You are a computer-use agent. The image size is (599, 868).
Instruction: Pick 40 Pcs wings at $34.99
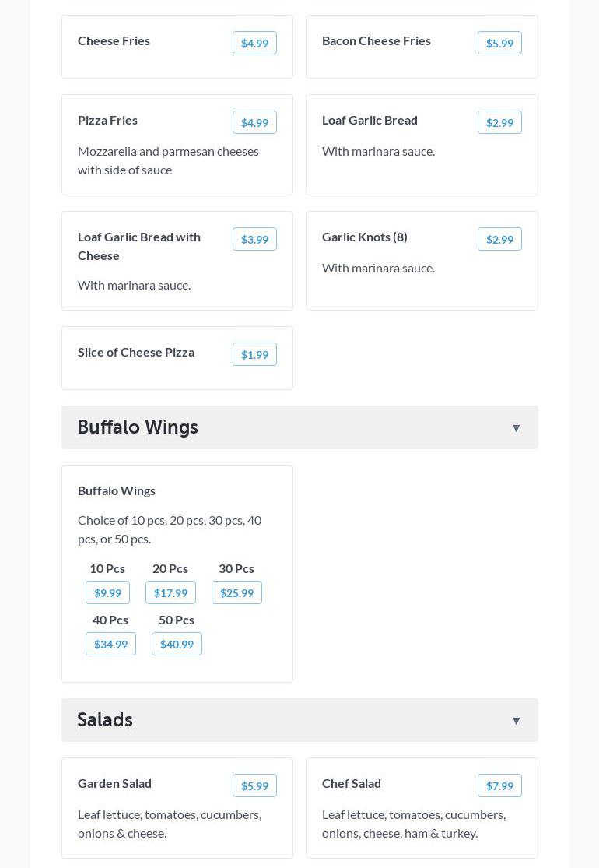110,644
